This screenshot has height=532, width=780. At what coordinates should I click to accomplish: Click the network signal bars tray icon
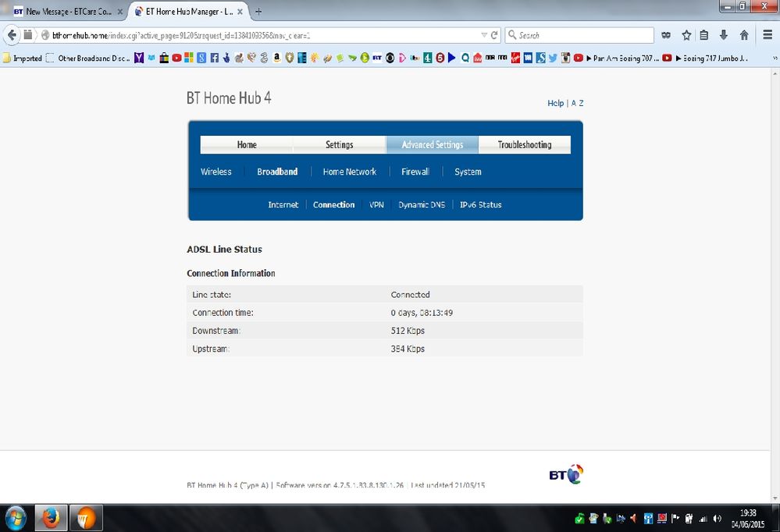click(x=703, y=519)
